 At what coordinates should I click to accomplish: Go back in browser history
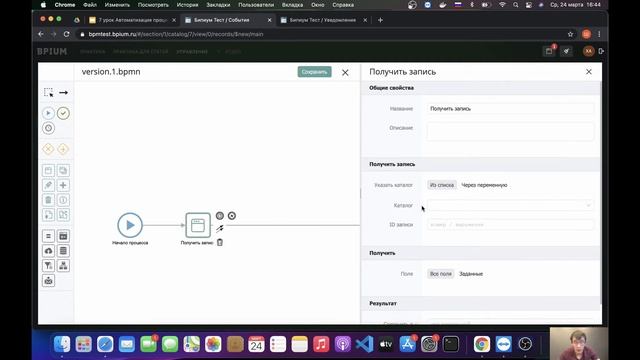[x=41, y=34]
